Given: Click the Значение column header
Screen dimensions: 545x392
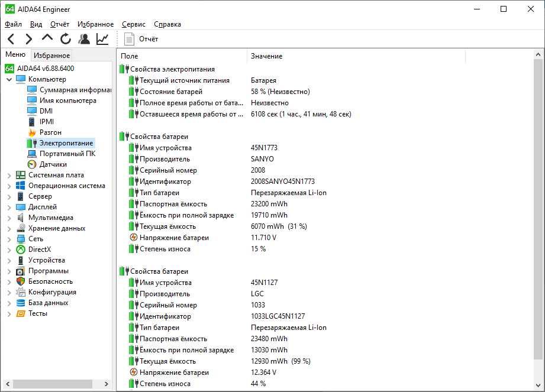Looking at the screenshot, I should (x=356, y=56).
